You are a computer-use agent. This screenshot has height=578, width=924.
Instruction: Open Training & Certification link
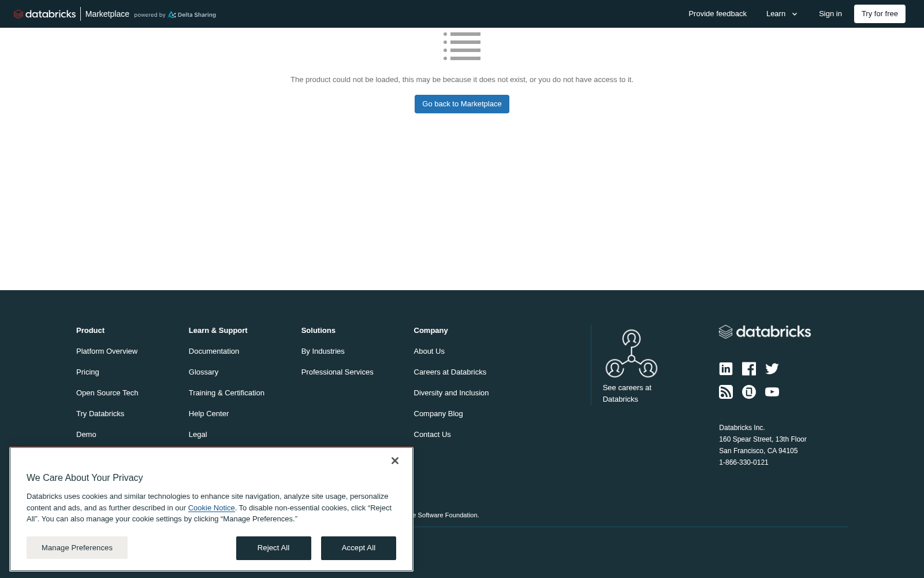pyautogui.click(x=226, y=393)
